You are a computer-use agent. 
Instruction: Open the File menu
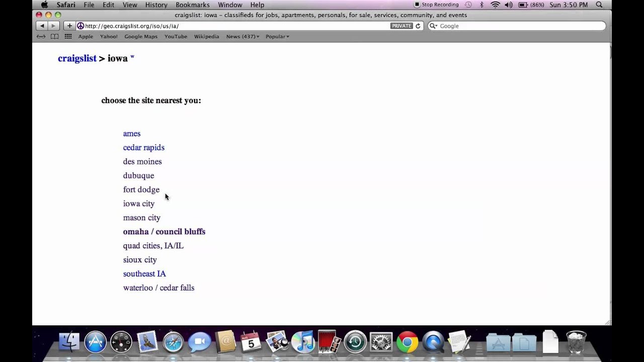[x=89, y=5]
